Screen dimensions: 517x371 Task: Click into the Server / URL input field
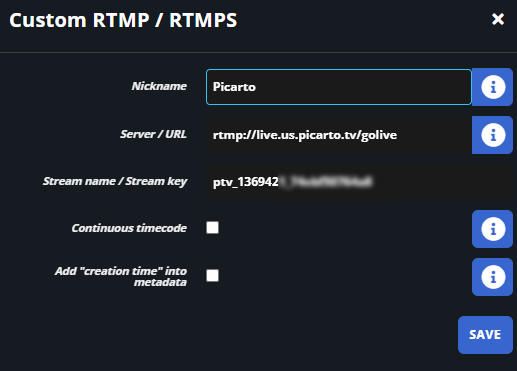[x=339, y=135]
